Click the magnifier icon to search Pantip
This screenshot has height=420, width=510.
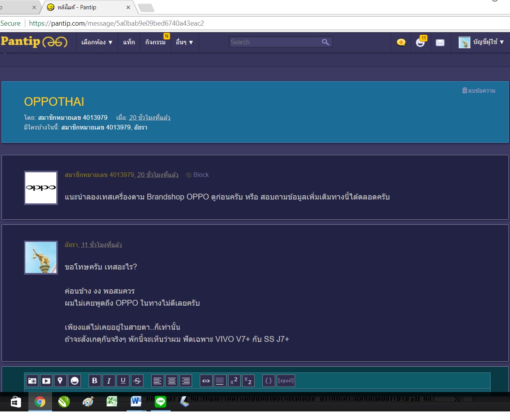point(325,42)
